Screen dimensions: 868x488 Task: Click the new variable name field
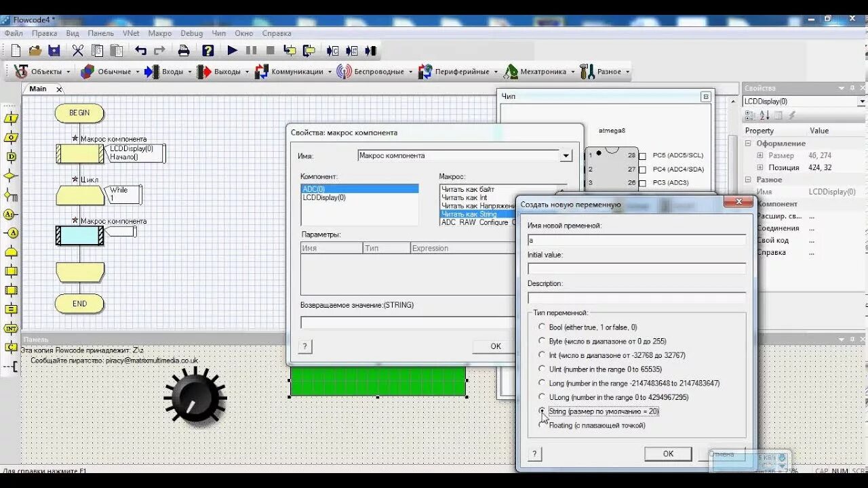tap(637, 240)
